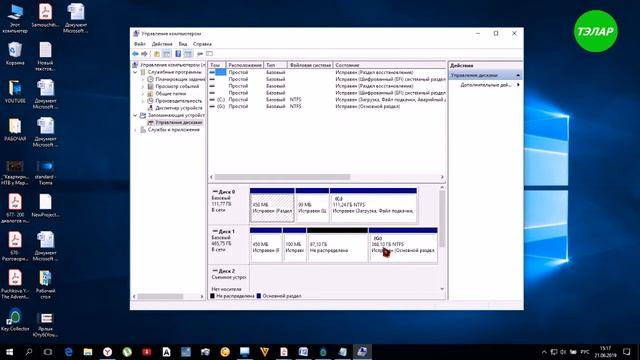Select the (G:) volume row in list
640x360 pixels.
tap(327, 107)
